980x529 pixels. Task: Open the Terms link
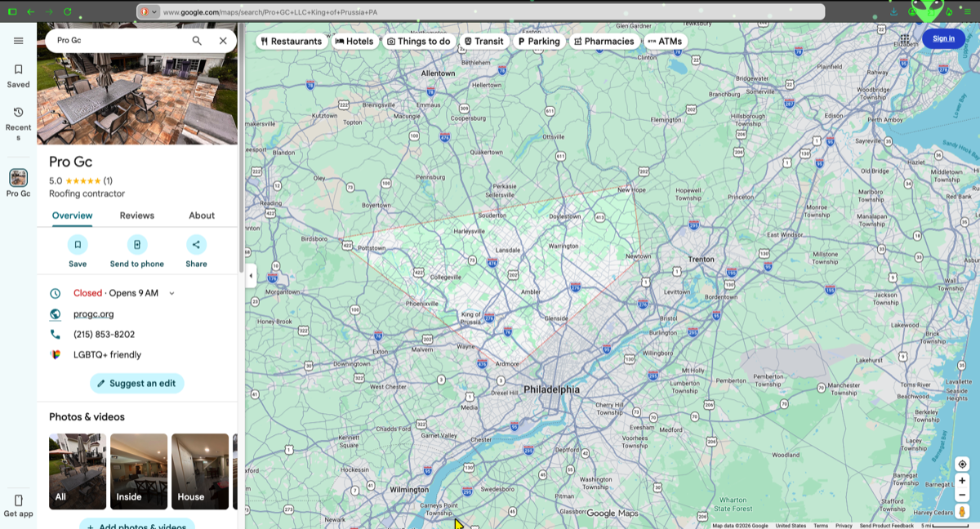tap(821, 526)
